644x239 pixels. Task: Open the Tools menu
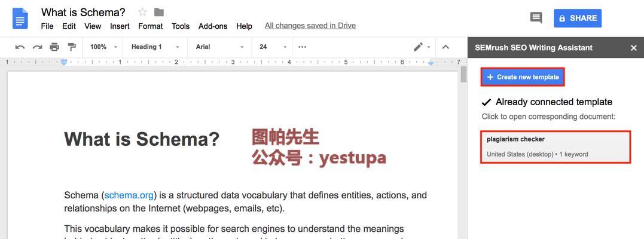pos(181,26)
